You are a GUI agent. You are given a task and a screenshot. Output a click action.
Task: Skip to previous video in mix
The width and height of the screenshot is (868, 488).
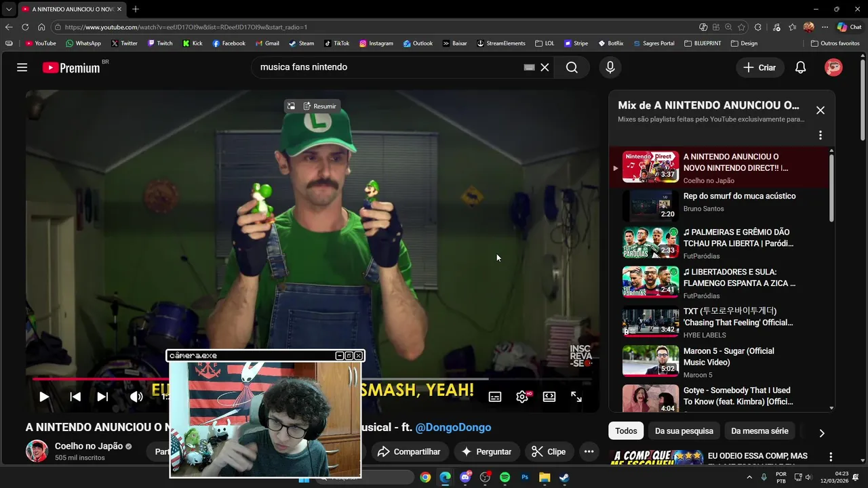[x=75, y=396]
